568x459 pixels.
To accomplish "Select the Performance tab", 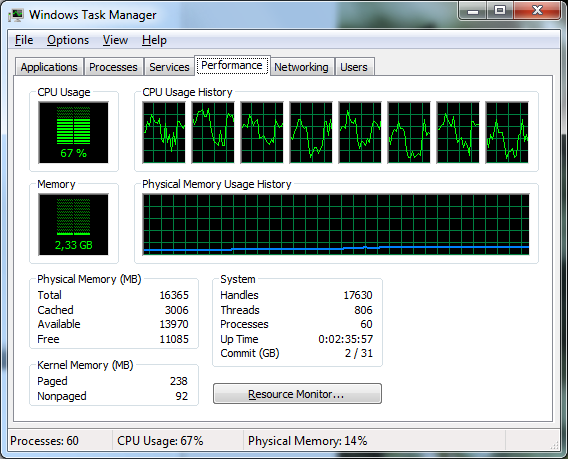I will tap(232, 66).
